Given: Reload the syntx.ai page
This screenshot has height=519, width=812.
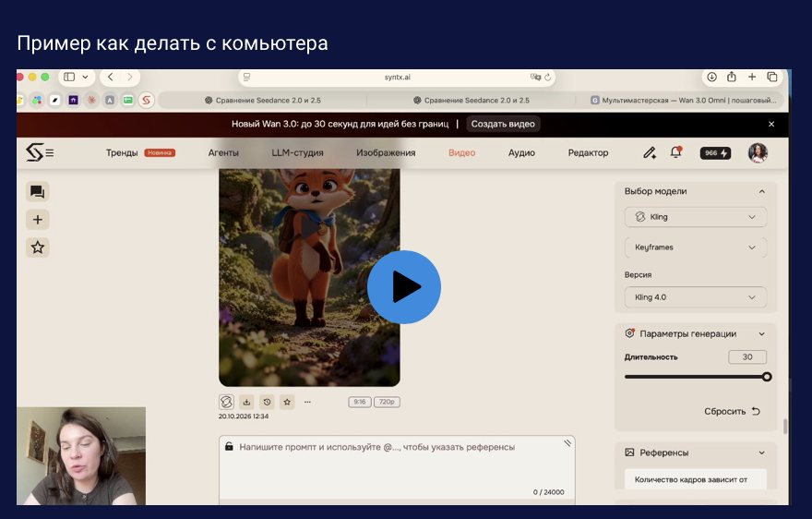Looking at the screenshot, I should tap(548, 78).
